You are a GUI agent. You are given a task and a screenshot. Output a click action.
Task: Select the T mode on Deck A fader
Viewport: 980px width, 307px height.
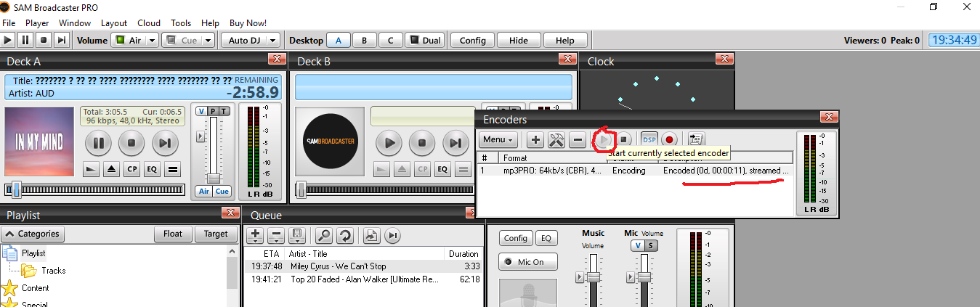224,110
